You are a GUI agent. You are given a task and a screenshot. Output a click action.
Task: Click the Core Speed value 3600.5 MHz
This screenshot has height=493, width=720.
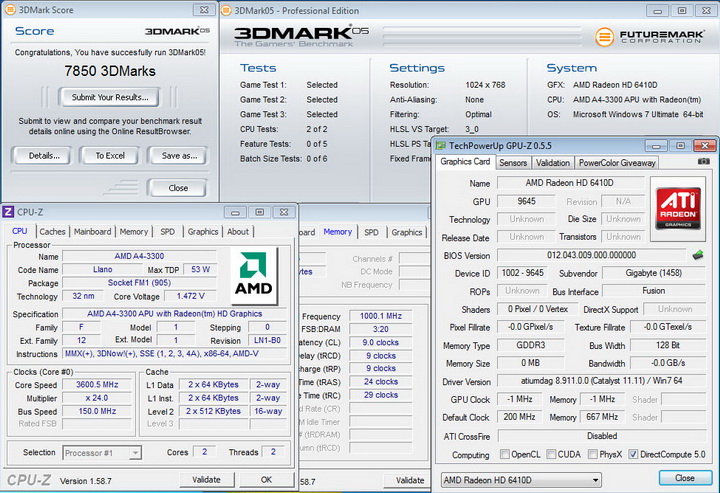97,385
